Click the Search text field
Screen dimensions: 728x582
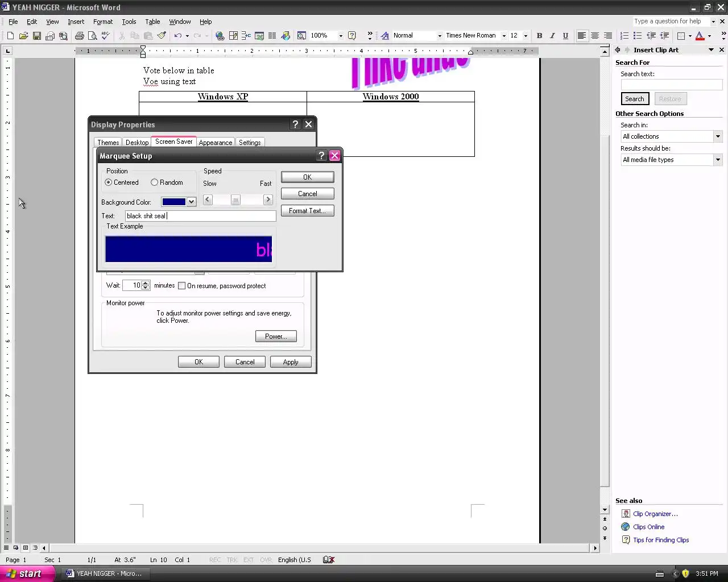tap(672, 85)
